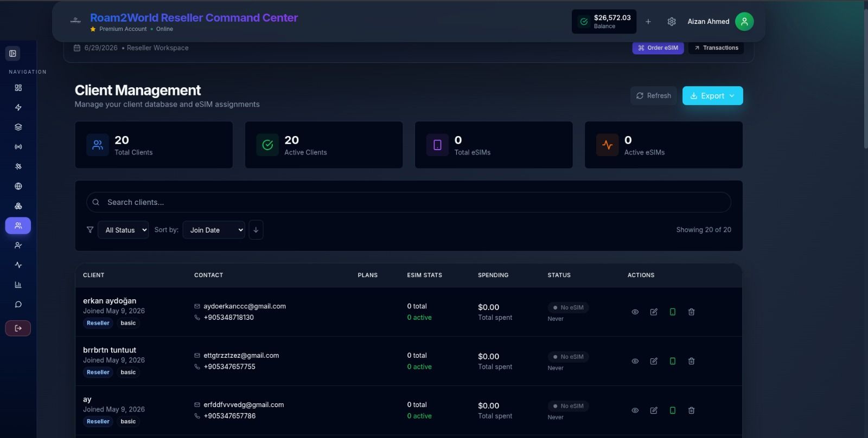The image size is (868, 438).
Task: Open the bar chart icon in sidebar
Action: (18, 285)
